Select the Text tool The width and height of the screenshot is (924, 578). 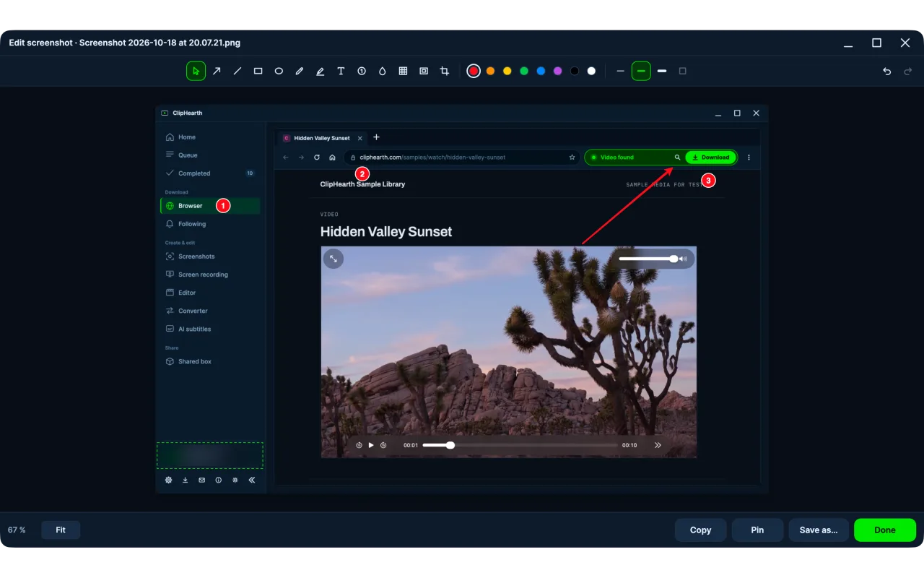[341, 71]
